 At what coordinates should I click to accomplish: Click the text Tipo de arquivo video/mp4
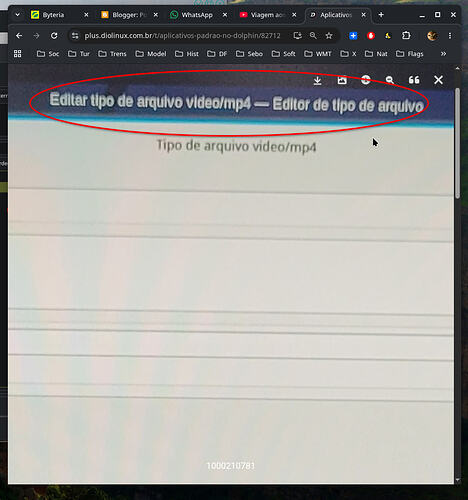(236, 146)
